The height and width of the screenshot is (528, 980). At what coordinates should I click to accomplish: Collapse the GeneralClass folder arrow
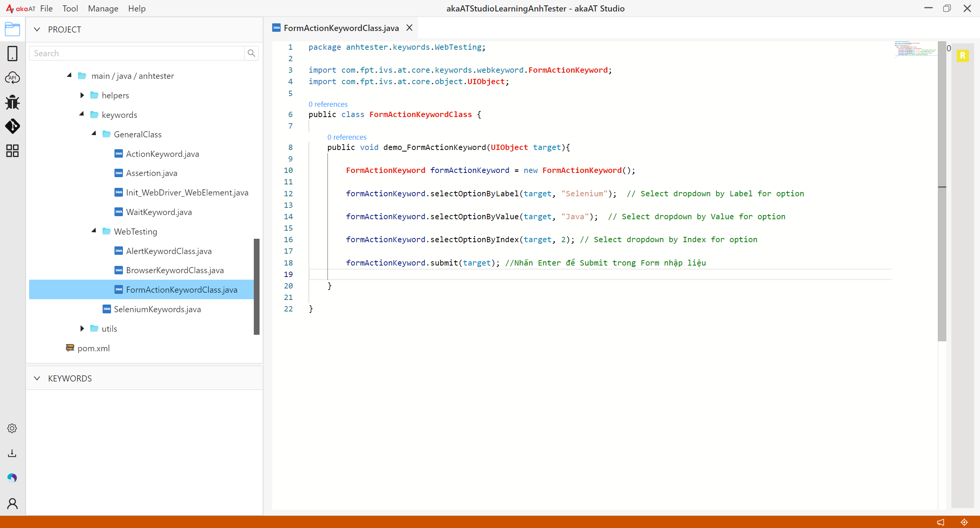pos(94,134)
